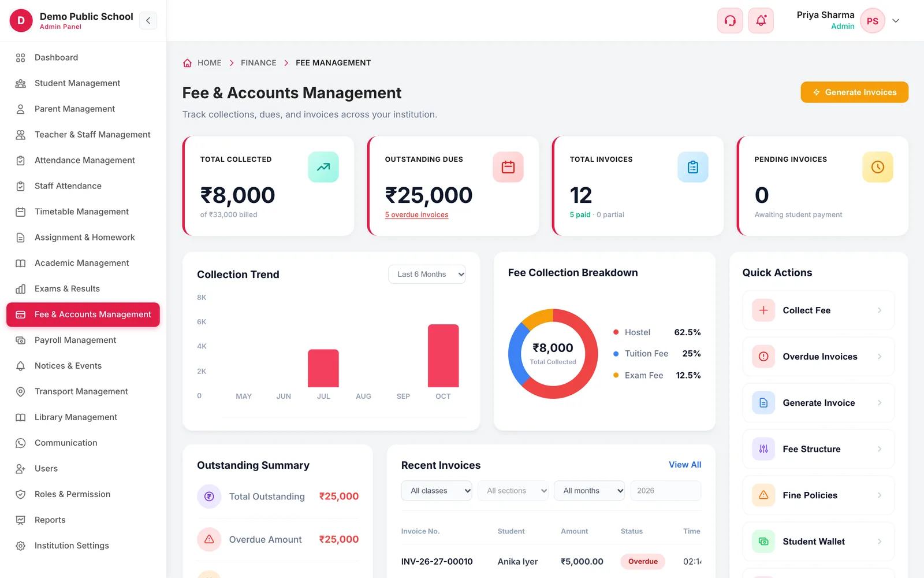
Task: Click the OCT bar in Collection Trend
Action: pos(443,355)
